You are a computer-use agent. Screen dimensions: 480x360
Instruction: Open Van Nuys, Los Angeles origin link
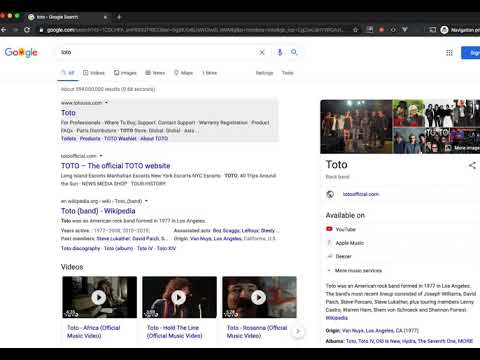[216, 239]
